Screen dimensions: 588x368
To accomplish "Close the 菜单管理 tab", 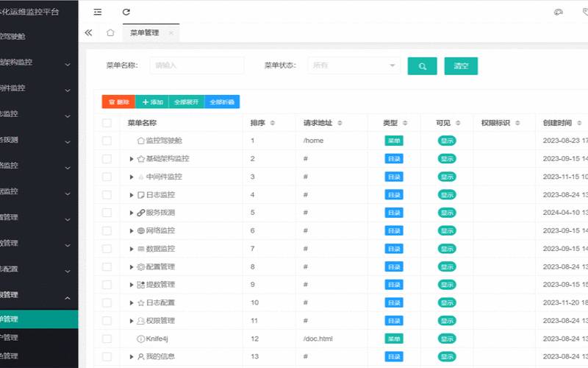I will 171,33.
